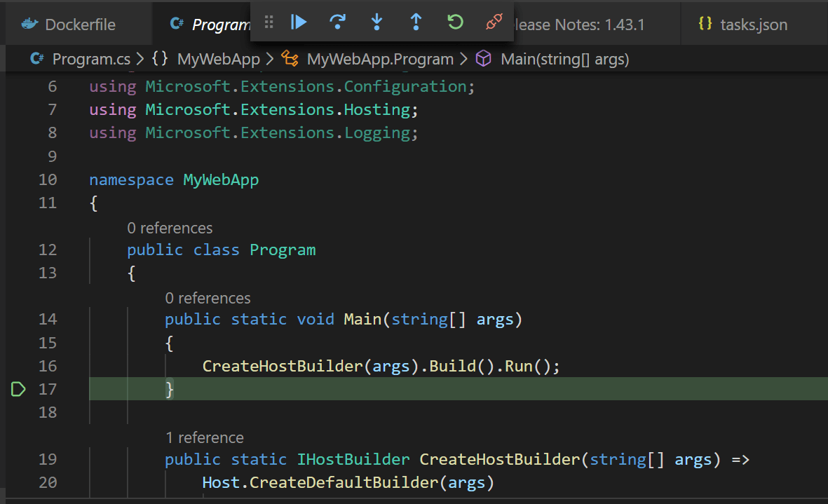Open the MyWebApp breadcrumb dropdown
This screenshot has width=828, height=504.
[x=218, y=59]
